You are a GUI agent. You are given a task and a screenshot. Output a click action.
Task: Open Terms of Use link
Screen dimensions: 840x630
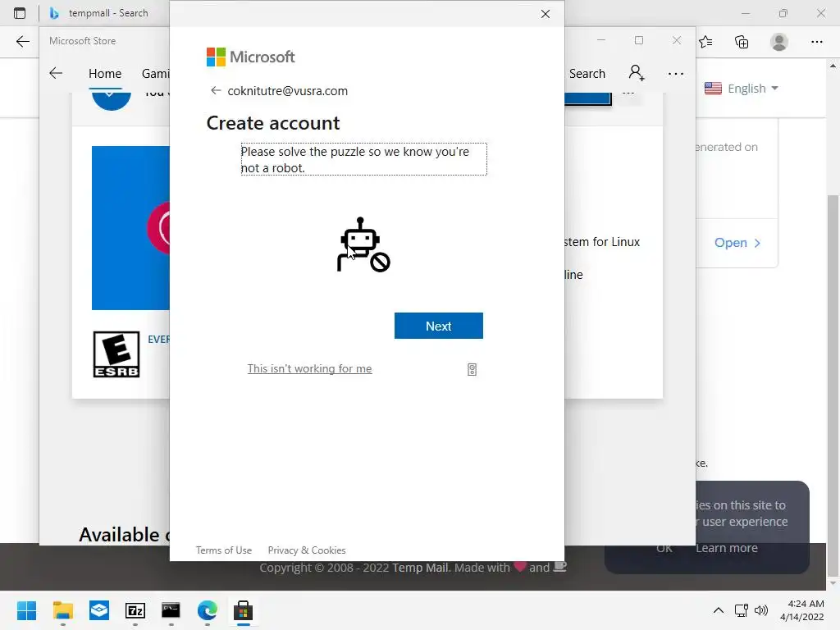pos(223,550)
